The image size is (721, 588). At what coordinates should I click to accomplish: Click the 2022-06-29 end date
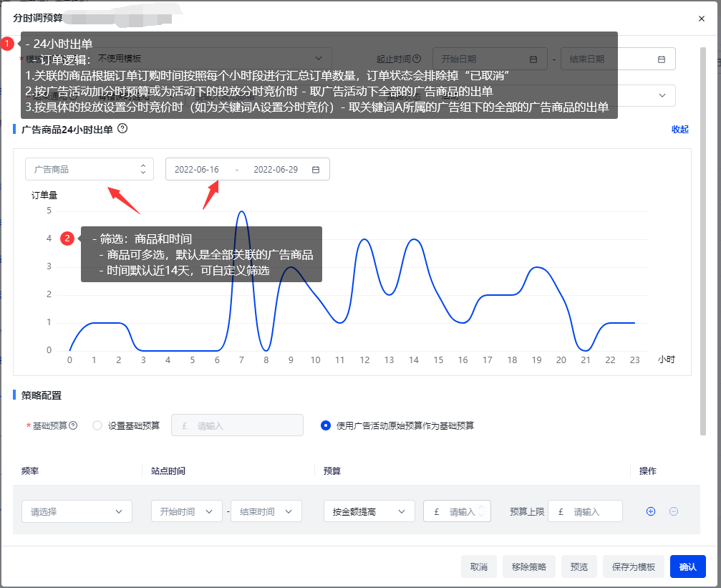[276, 169]
